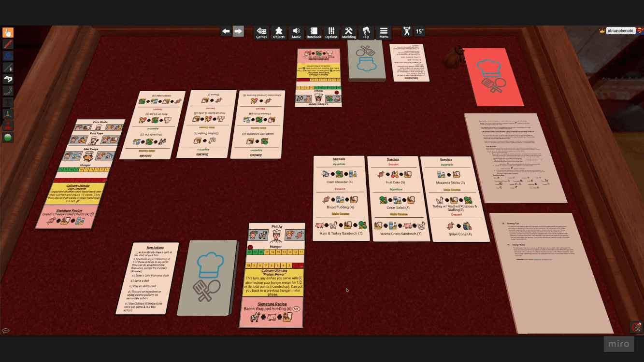
Task: Select the Joint chain tool
Action: coord(7,90)
